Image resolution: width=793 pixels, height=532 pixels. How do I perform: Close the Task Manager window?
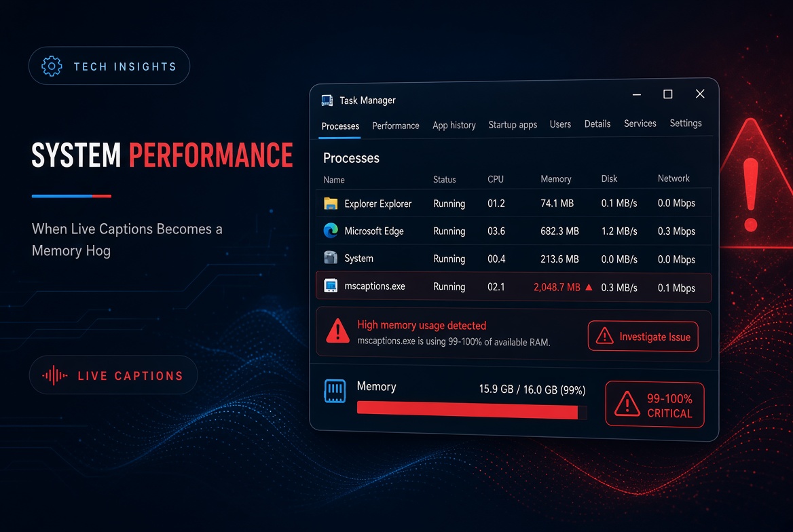pos(700,94)
